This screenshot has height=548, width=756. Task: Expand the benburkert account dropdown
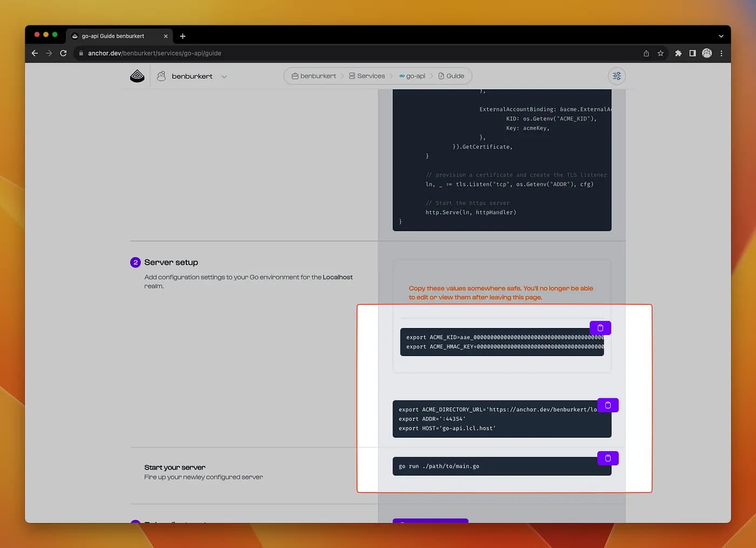click(224, 77)
